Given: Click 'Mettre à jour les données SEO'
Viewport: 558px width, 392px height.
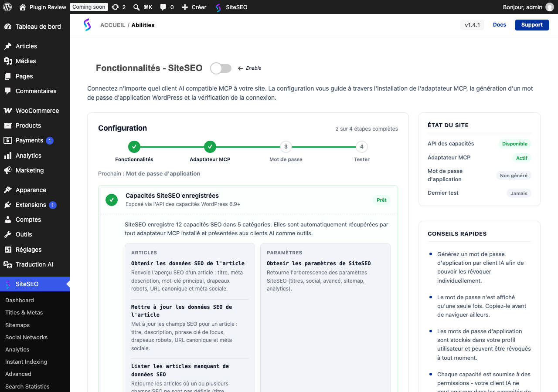Looking at the screenshot, I should point(182,311).
